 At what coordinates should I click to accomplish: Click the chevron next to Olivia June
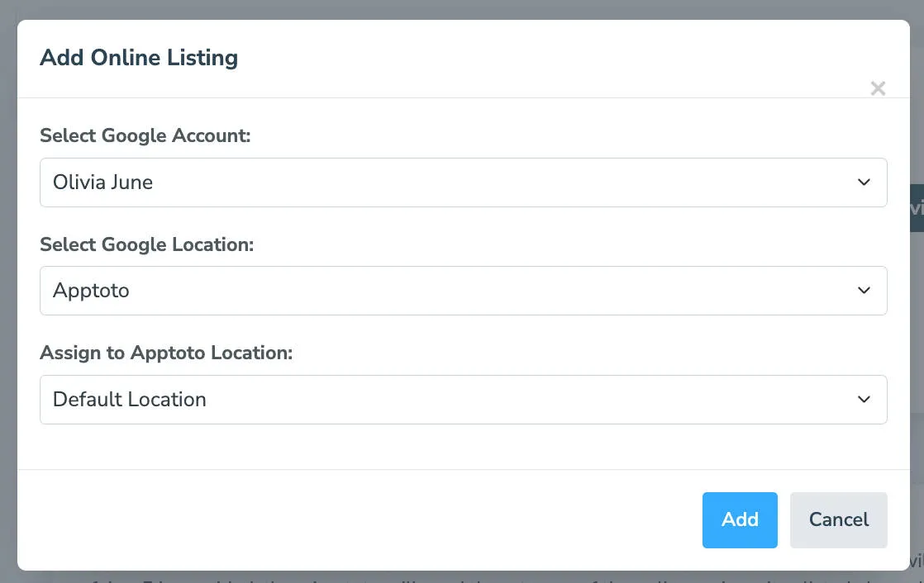click(864, 182)
